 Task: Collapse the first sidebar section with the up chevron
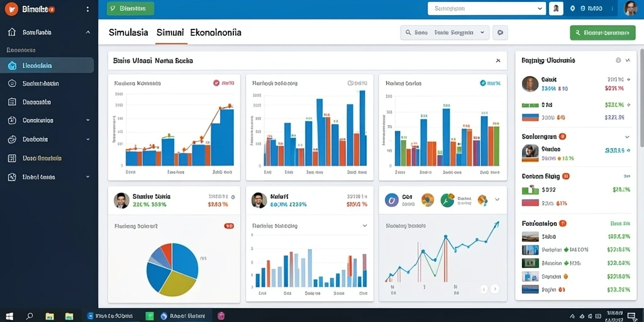(88, 32)
